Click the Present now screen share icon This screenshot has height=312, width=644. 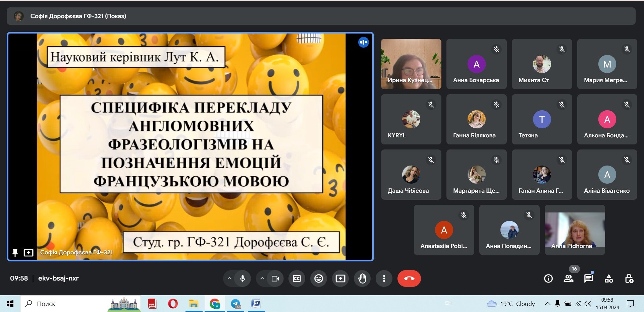[340, 278]
